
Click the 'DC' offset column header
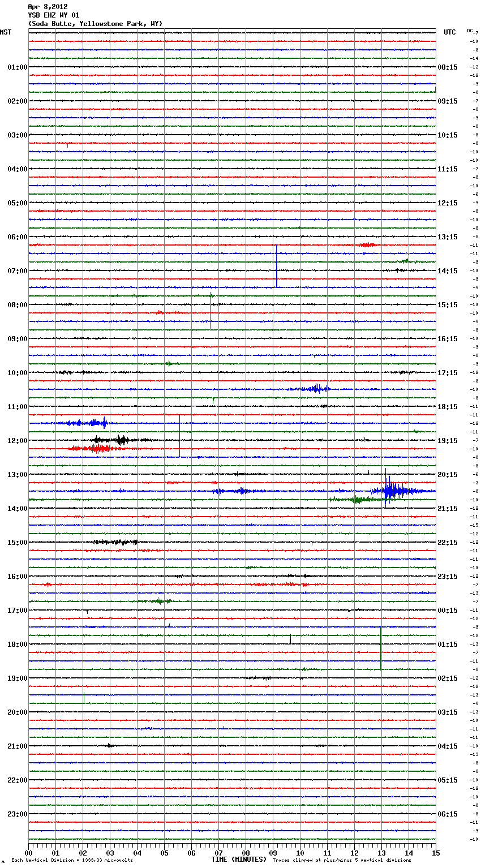coord(470,31)
